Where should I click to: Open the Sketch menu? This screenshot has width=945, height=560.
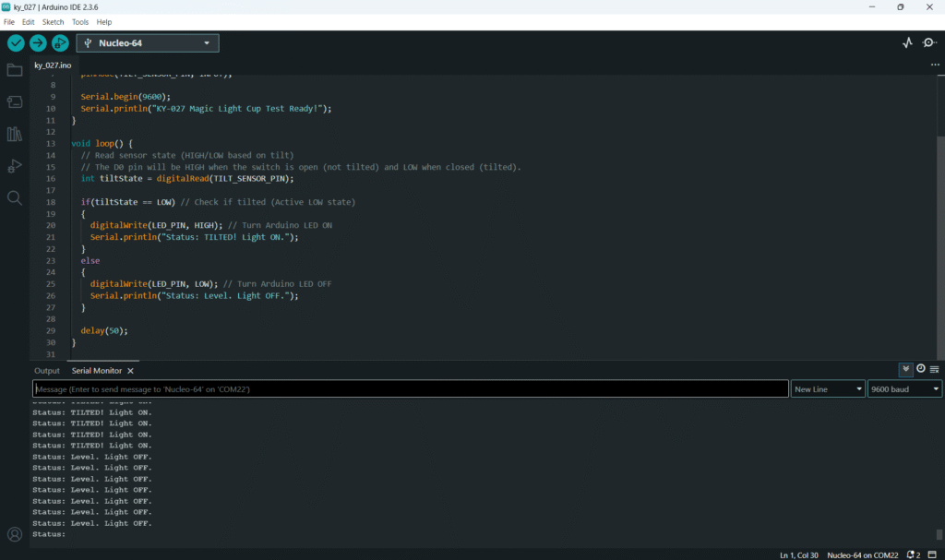(53, 21)
